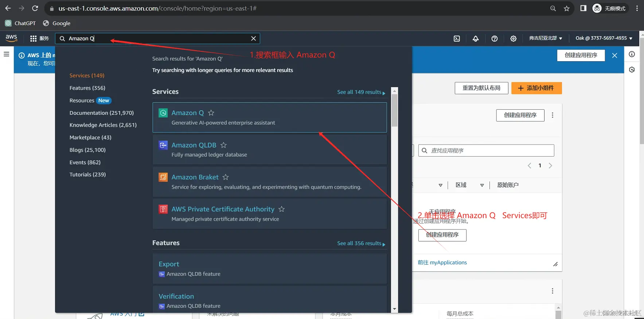Click 重置为默认布局 button
This screenshot has width=644, height=319.
pos(481,88)
